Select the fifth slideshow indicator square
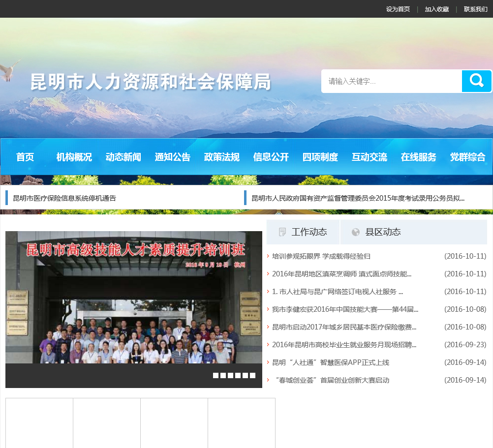 [x=245, y=375]
